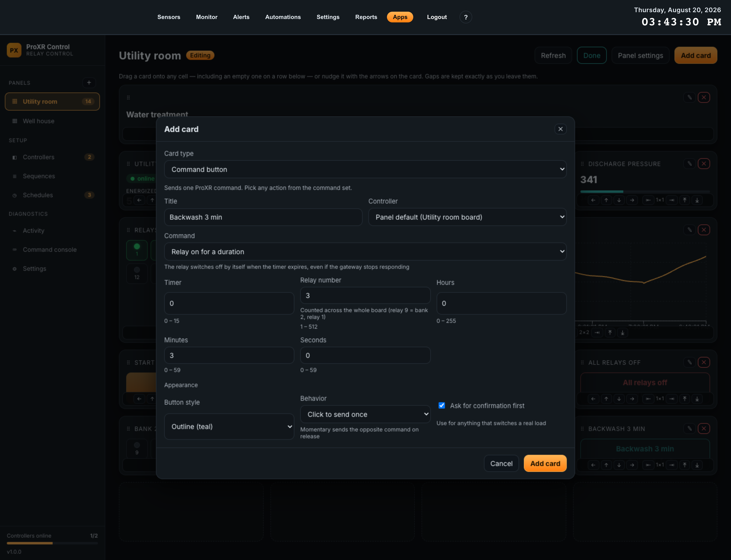Nudge Backwash 3 Min card right
This screenshot has width=731, height=560.
(x=632, y=465)
